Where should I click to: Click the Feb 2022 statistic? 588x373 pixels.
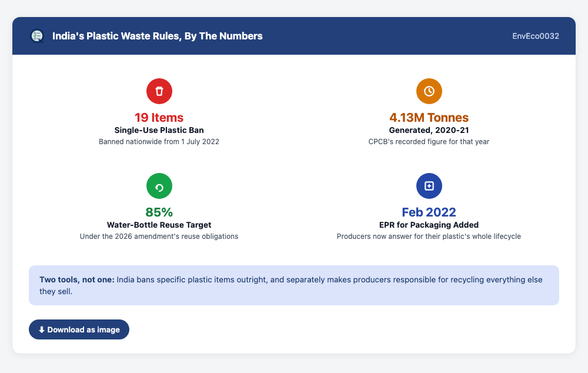pos(429,212)
